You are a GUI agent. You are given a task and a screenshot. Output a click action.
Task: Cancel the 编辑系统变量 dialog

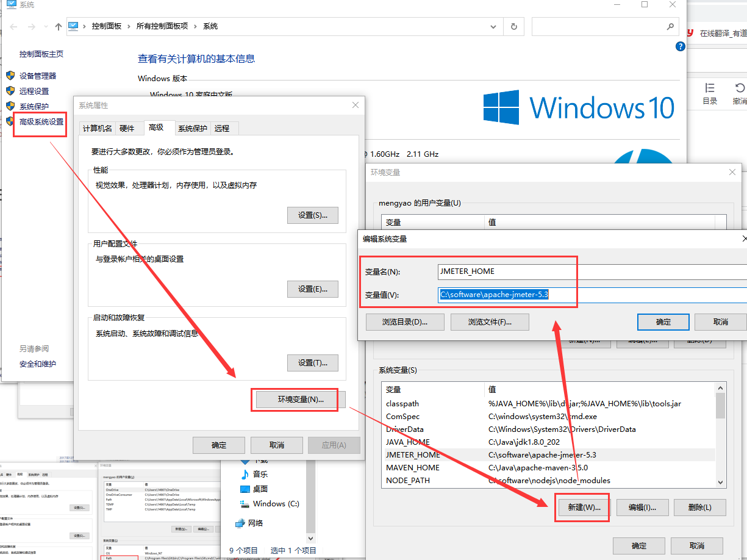(x=721, y=322)
